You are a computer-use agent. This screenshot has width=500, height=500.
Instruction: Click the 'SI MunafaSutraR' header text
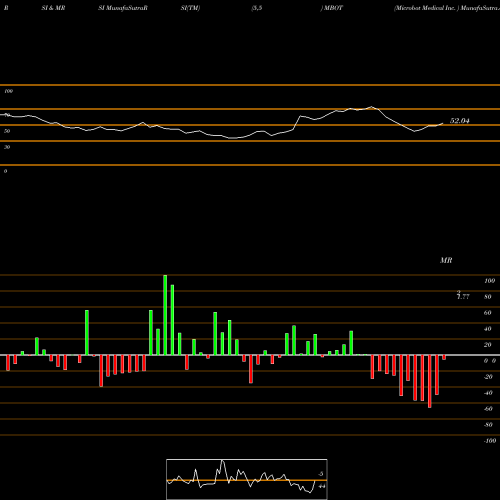pyautogui.click(x=123, y=8)
